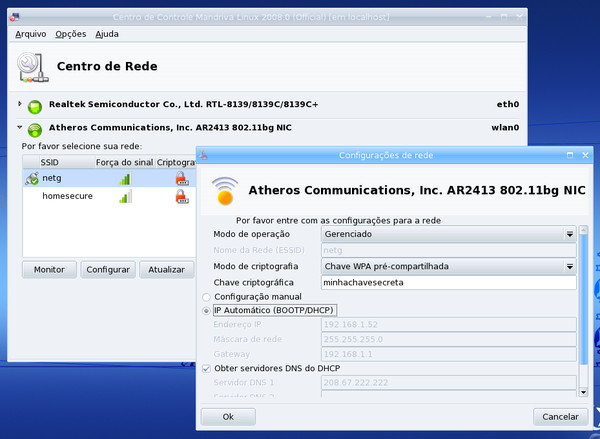Viewport: 600px width, 439px height.
Task: Click the Chave criptográfica input field
Action: [x=448, y=282]
